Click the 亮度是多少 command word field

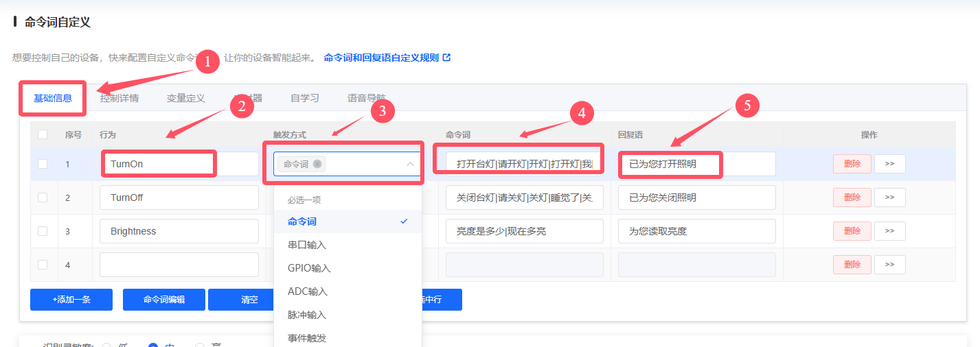click(525, 231)
